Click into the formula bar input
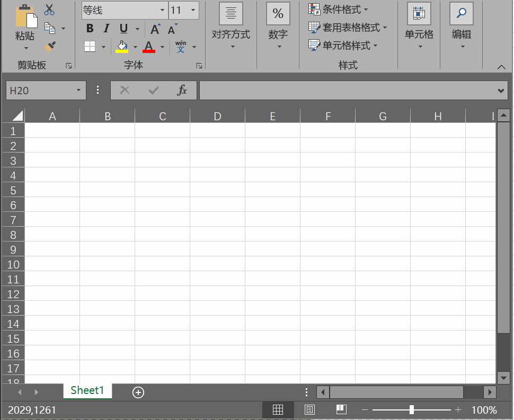Image resolution: width=514 pixels, height=420 pixels. click(348, 91)
